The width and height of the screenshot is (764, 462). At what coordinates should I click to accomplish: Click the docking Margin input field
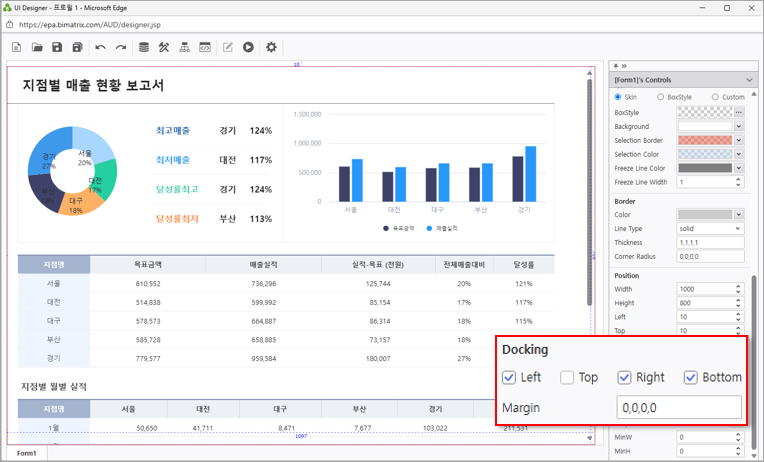click(x=679, y=408)
